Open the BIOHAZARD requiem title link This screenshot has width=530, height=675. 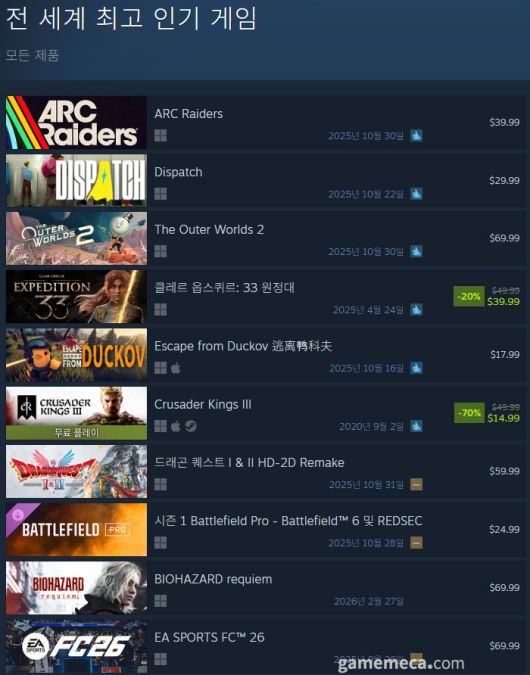213,579
